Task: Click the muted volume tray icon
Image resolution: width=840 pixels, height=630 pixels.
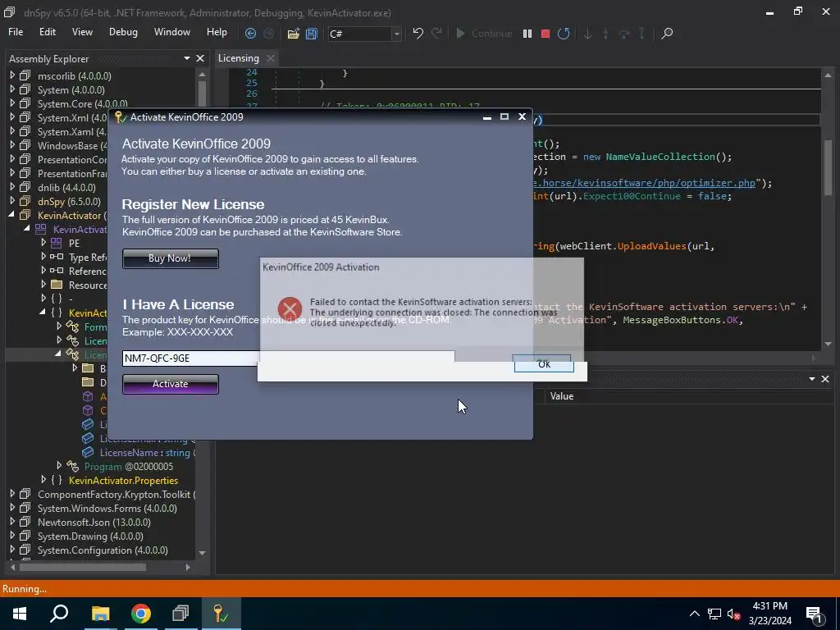Action: point(734,614)
